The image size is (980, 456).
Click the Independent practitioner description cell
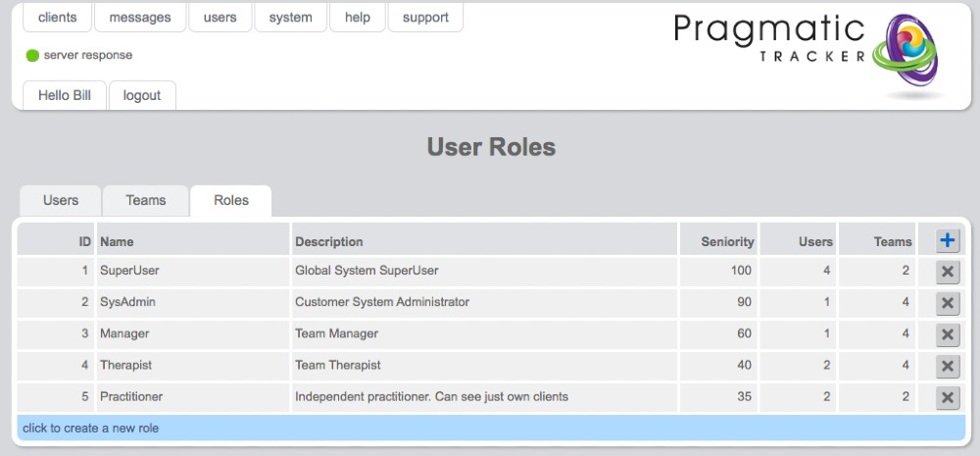pos(484,397)
